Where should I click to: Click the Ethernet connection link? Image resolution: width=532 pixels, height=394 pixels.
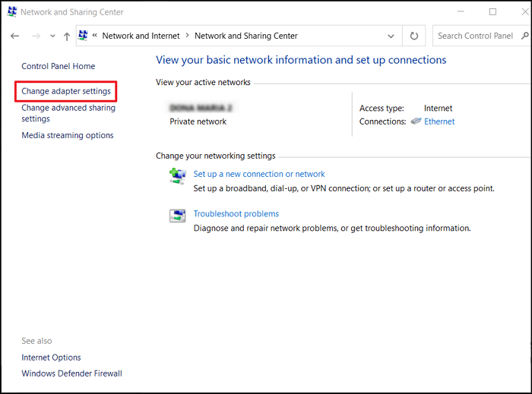click(x=439, y=121)
